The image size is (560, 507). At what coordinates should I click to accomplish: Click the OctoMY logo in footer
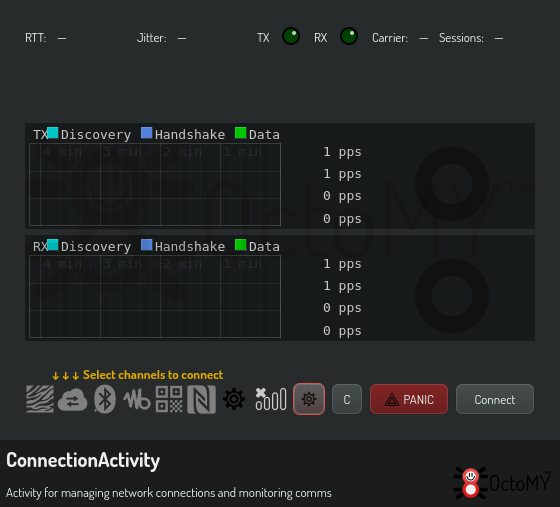pyautogui.click(x=502, y=483)
